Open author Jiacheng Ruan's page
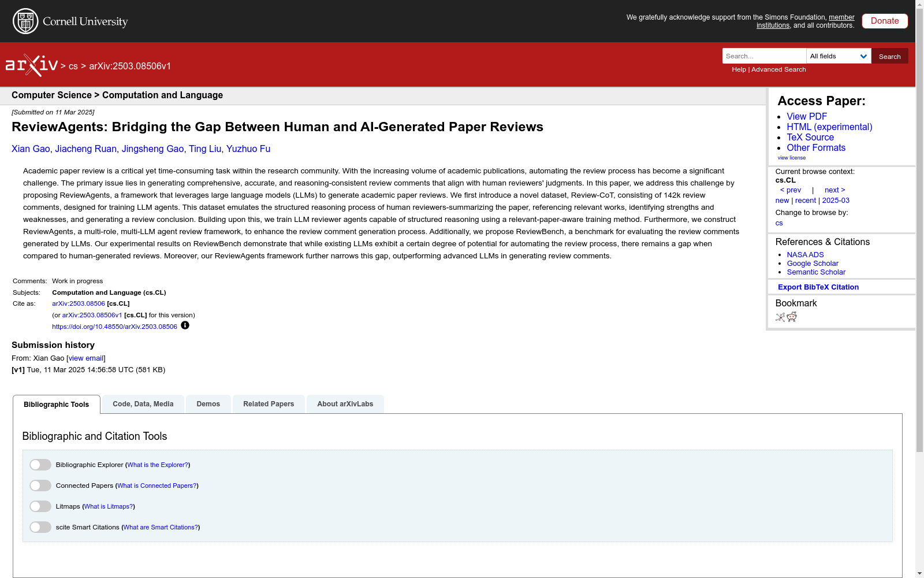This screenshot has width=924, height=578. coord(85,149)
